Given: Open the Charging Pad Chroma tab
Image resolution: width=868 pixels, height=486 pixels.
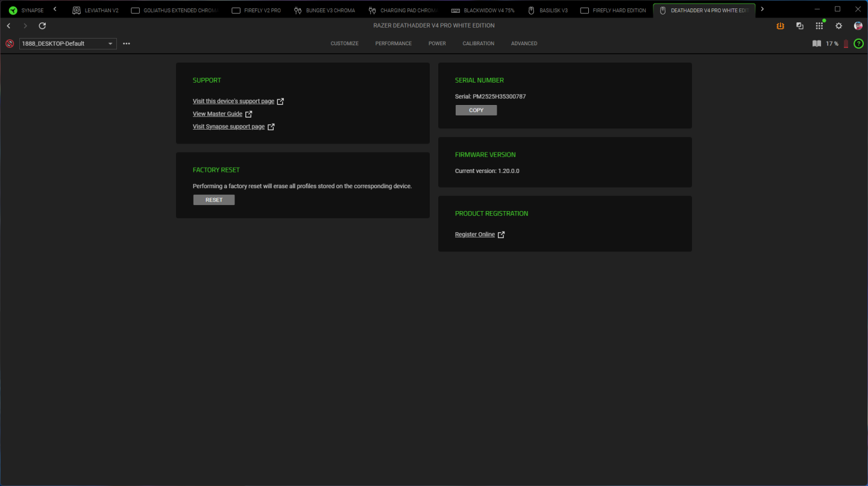Looking at the screenshot, I should 403,10.
